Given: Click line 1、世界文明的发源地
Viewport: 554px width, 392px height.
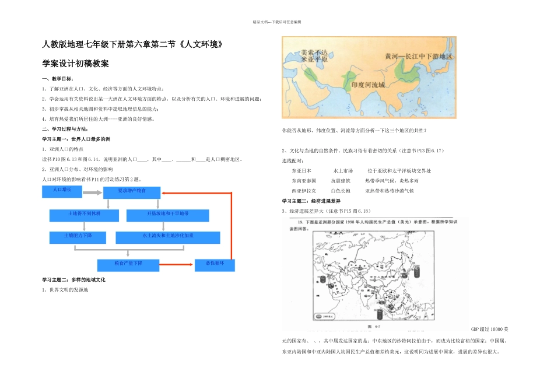Looking at the screenshot, I should click(x=65, y=290).
